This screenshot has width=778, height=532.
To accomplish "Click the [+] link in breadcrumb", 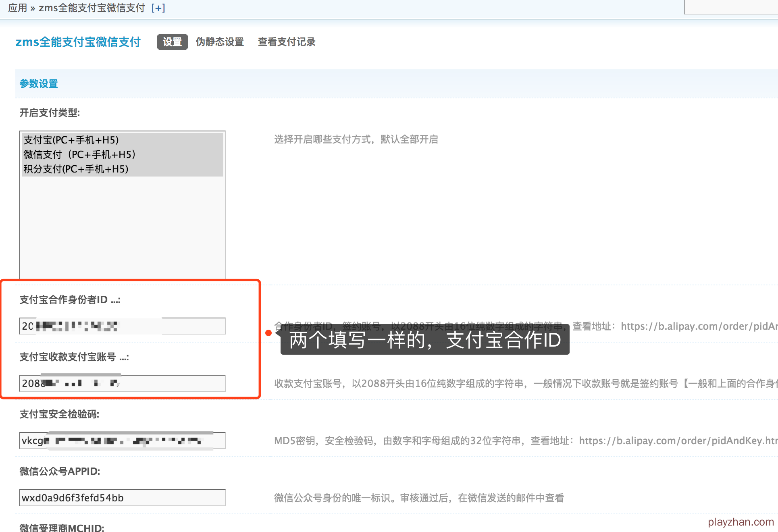I will pyautogui.click(x=158, y=8).
